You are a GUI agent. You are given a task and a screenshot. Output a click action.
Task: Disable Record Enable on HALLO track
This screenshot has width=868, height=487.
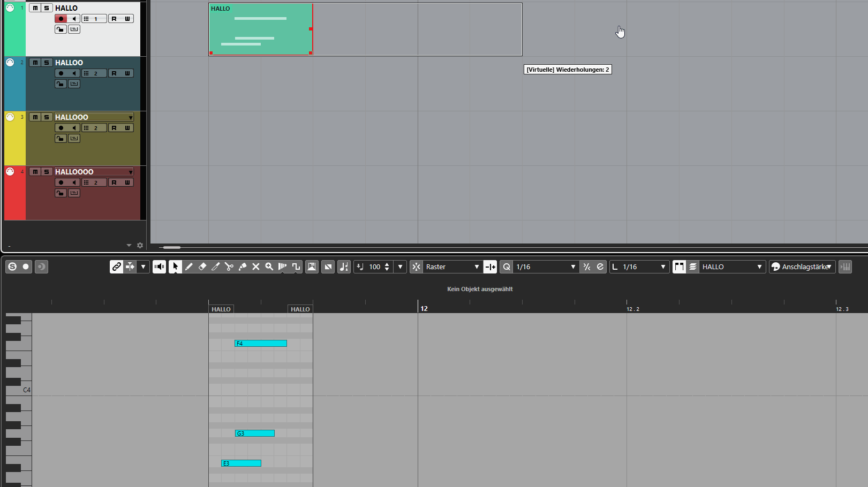(61, 19)
